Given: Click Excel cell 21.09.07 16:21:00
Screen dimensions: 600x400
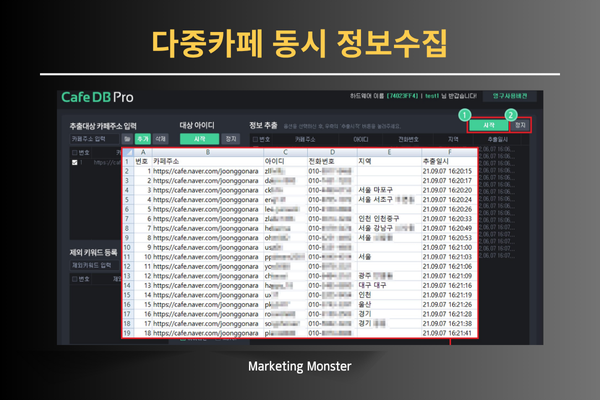Looking at the screenshot, I should tap(449, 247).
